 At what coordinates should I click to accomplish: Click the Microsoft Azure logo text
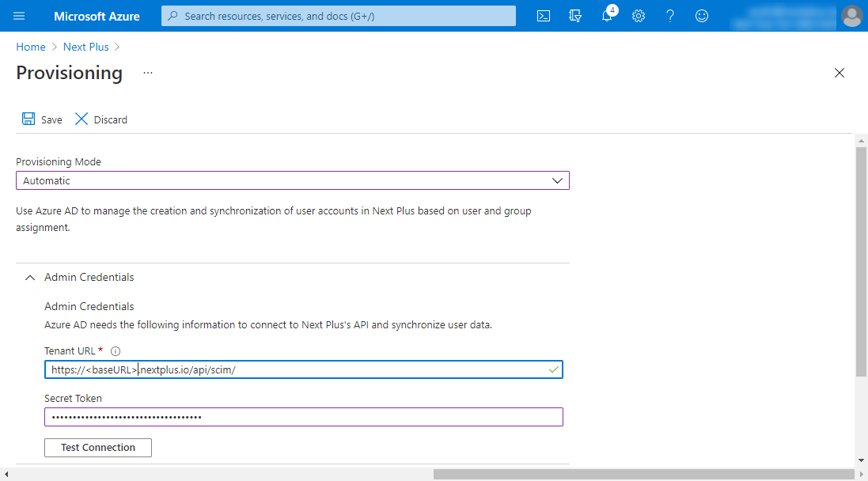pos(97,16)
